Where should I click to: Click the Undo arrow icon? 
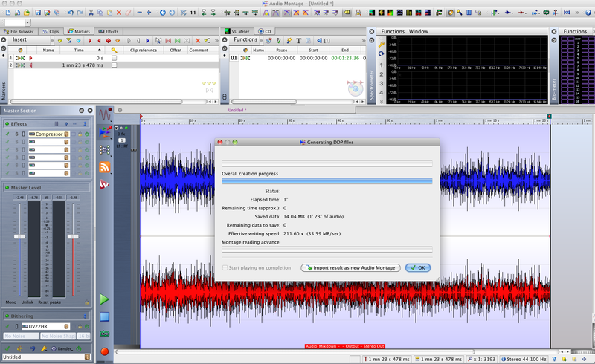click(70, 13)
